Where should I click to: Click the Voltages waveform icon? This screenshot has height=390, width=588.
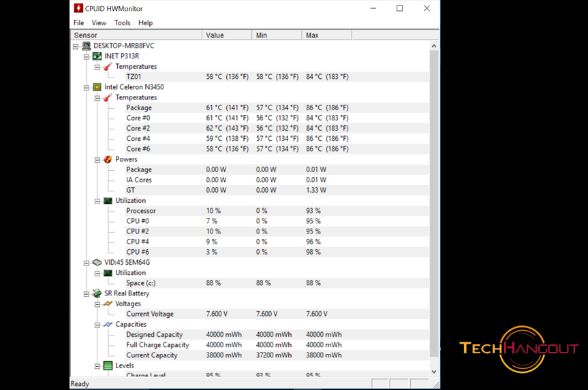(108, 304)
